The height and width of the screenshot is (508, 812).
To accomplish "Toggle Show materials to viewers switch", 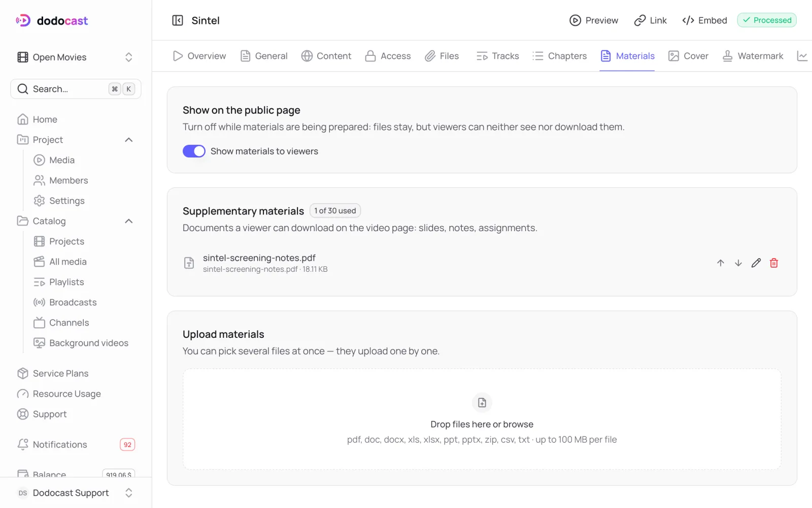I will click(194, 151).
